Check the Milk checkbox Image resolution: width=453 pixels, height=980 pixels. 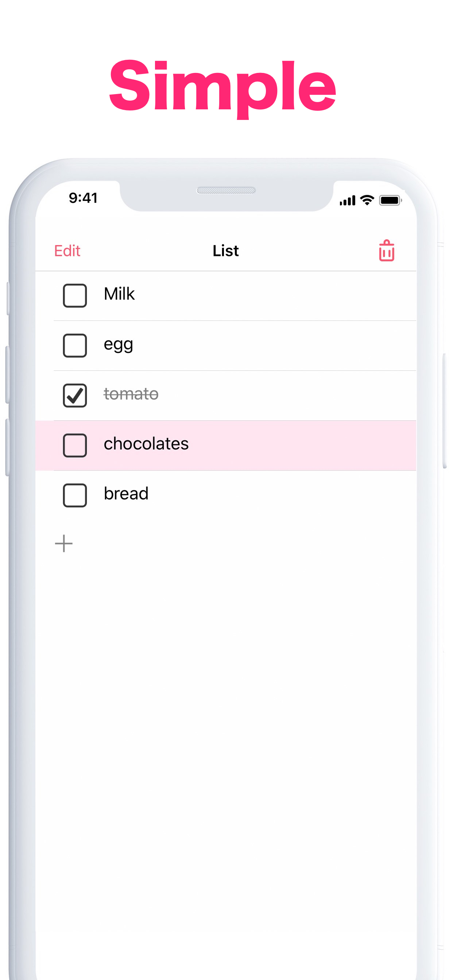[x=75, y=295]
